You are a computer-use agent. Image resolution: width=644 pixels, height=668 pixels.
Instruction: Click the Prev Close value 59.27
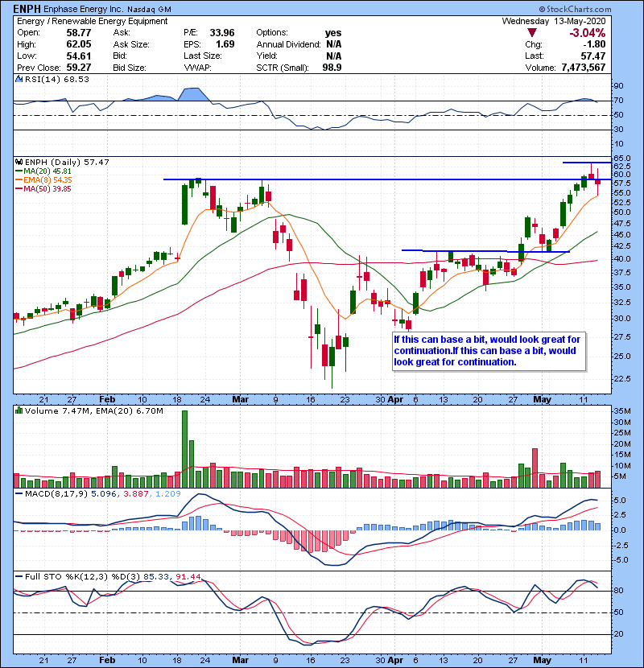click(x=79, y=68)
